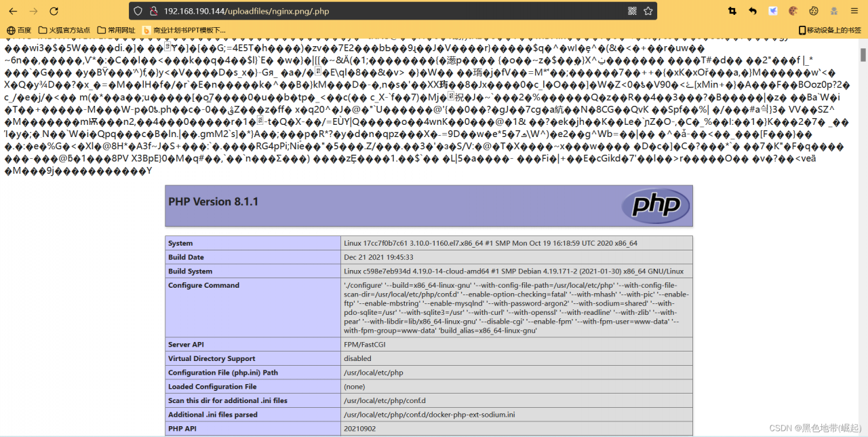Click the PHP logo image
Viewport: 868px width, 437px height.
[656, 206]
